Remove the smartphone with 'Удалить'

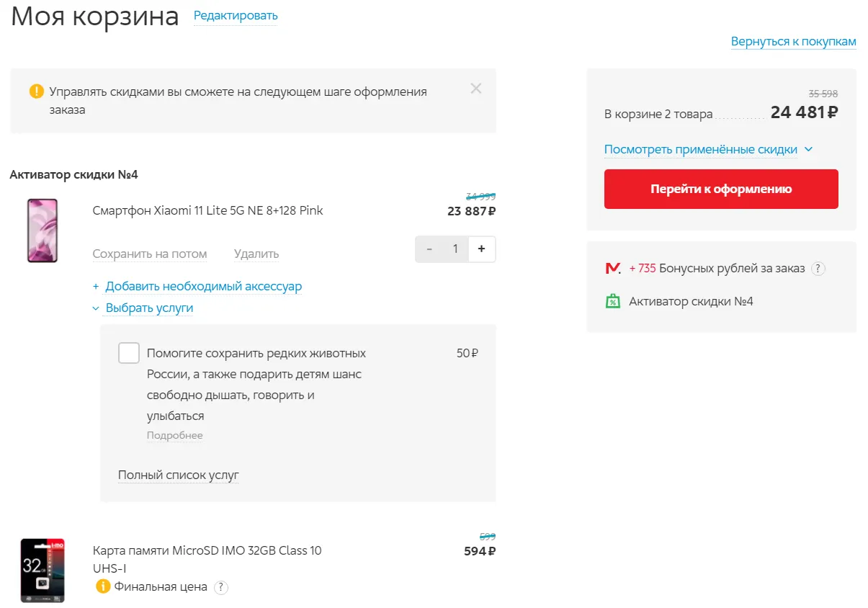coord(256,254)
